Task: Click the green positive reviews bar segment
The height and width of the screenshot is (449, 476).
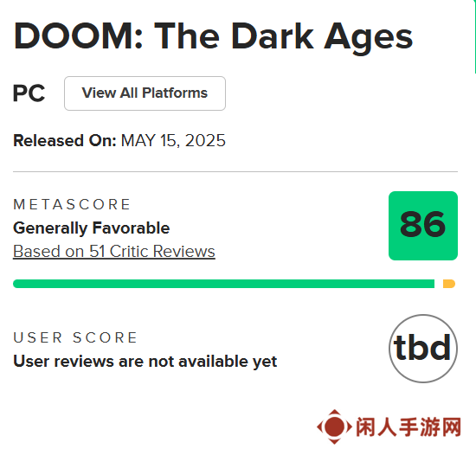Action: [x=224, y=284]
